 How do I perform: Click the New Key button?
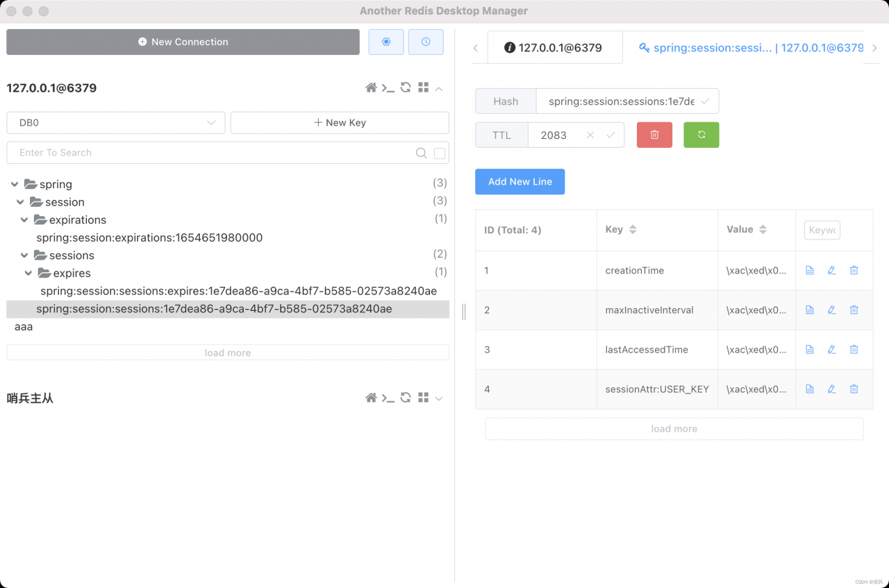tap(340, 123)
